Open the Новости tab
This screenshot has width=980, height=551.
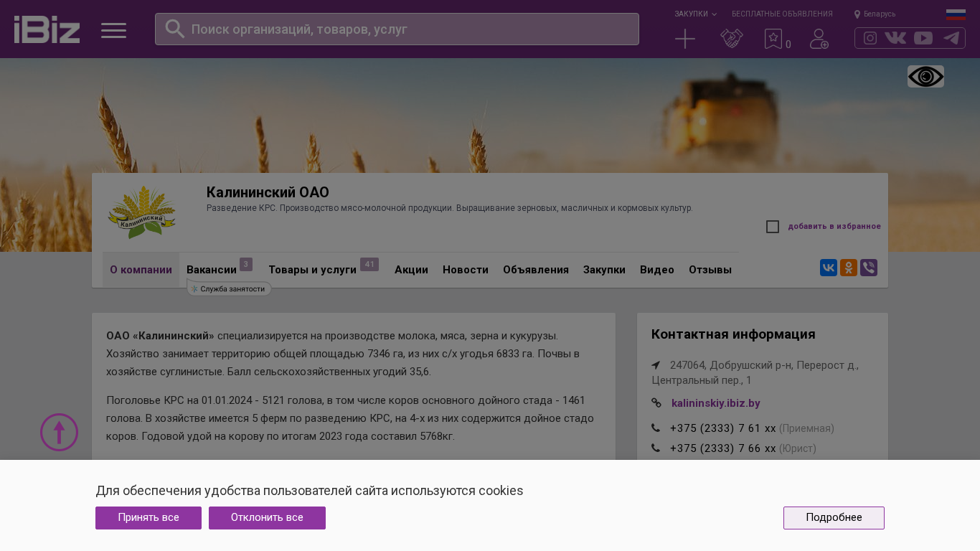pos(466,270)
